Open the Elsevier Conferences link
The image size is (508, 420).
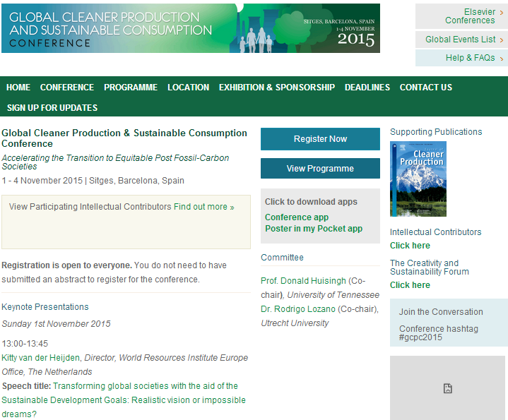coord(469,16)
